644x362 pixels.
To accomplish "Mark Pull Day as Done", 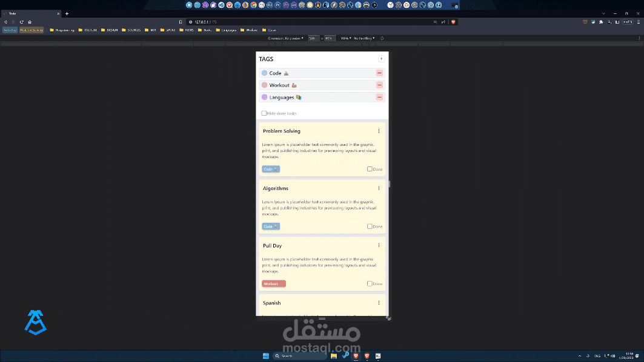I will click(370, 284).
